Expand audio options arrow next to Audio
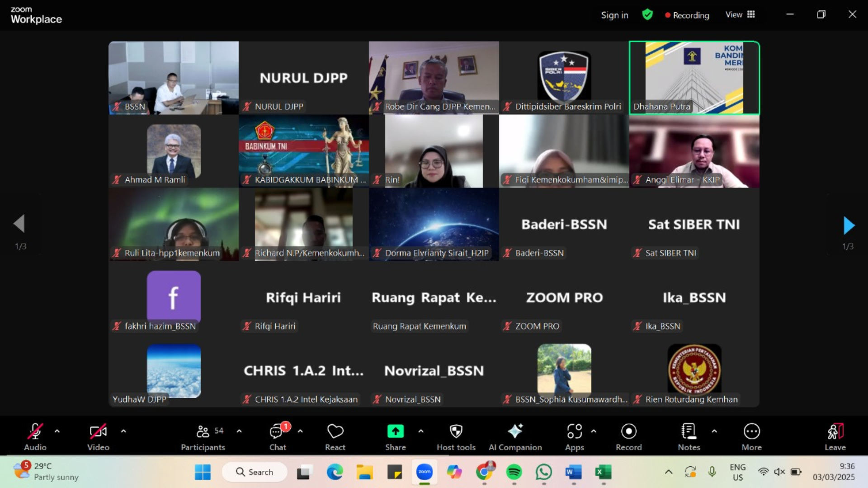868x488 pixels. [57, 432]
